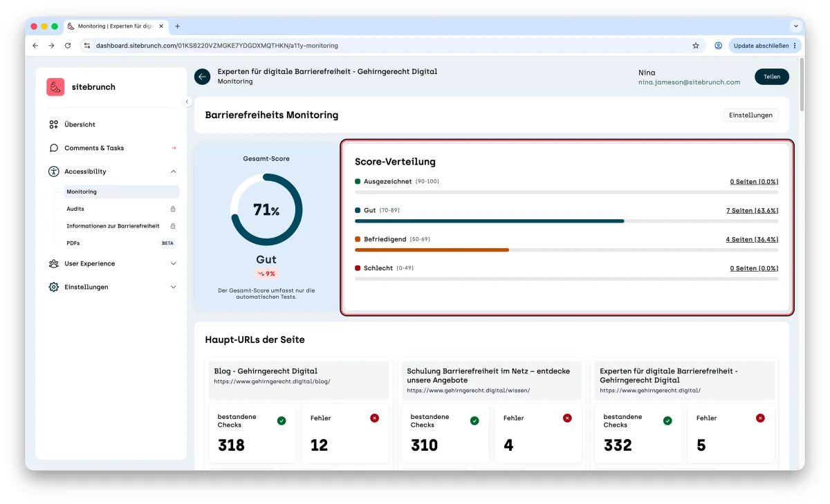Open the 0 Seiten link for Ausgezeichnet
830x504 pixels.
pos(754,182)
